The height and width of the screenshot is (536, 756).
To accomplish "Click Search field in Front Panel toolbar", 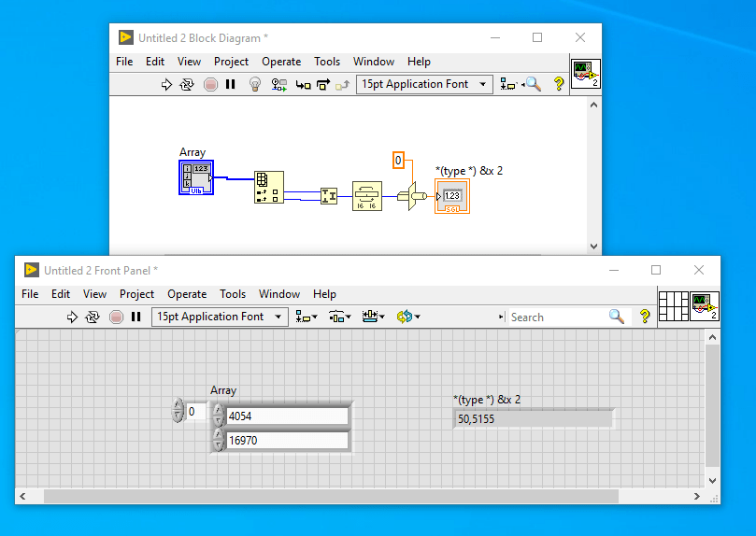I will pos(558,317).
